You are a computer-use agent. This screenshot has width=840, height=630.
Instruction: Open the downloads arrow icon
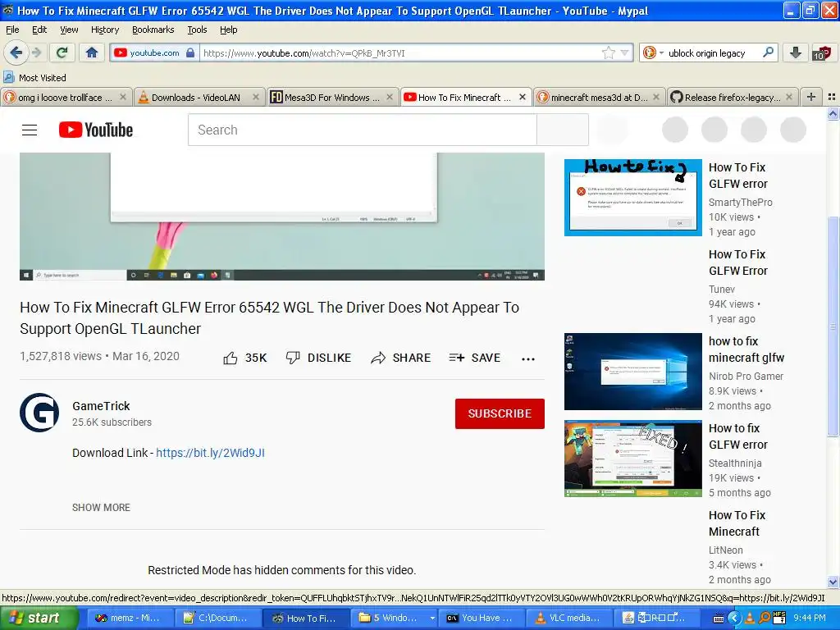796,52
